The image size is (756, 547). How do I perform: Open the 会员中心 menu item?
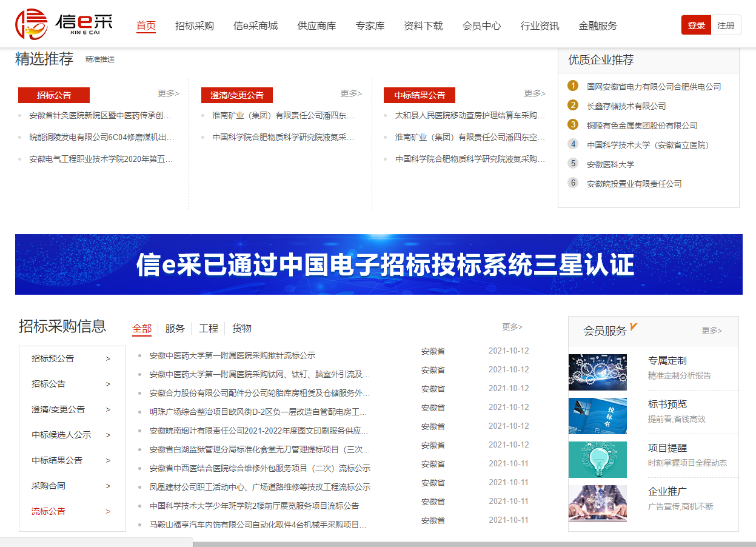tap(481, 26)
